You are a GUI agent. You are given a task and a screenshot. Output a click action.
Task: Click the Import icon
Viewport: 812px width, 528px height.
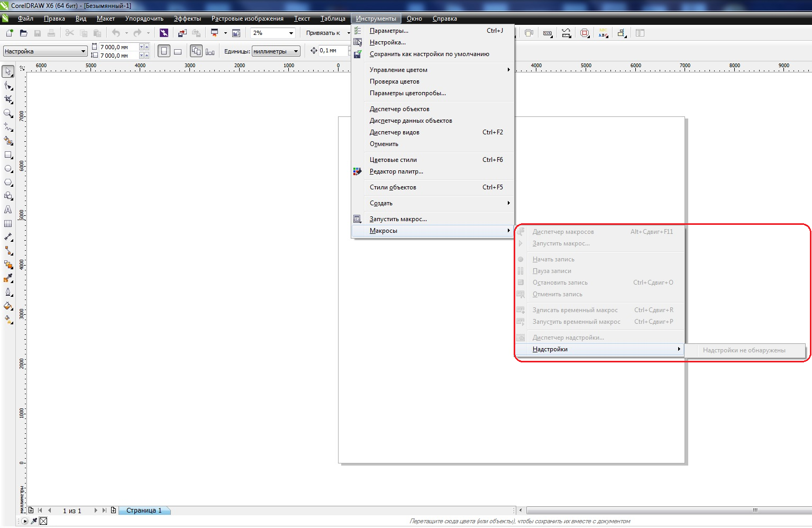pyautogui.click(x=183, y=33)
